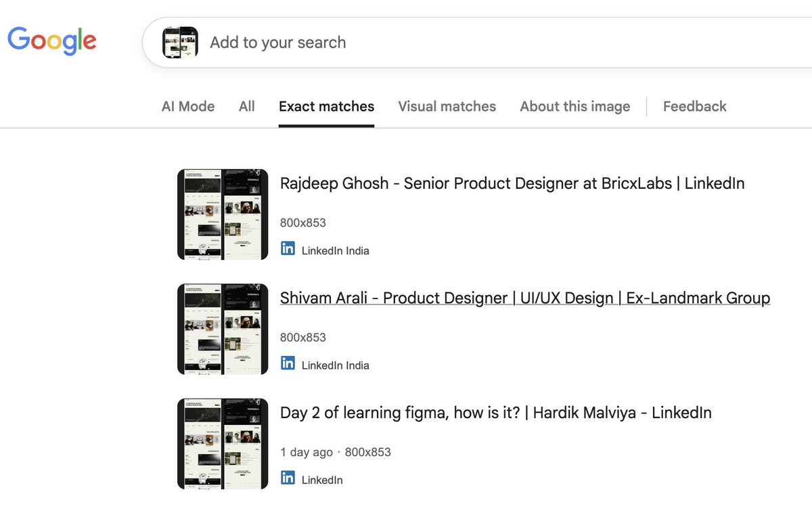Screen dimensions: 812x517
Task: Open the Visual matches tab
Action: [447, 106]
